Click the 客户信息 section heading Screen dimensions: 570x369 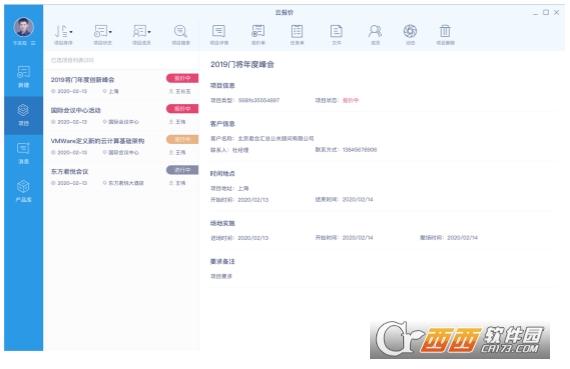click(222, 124)
